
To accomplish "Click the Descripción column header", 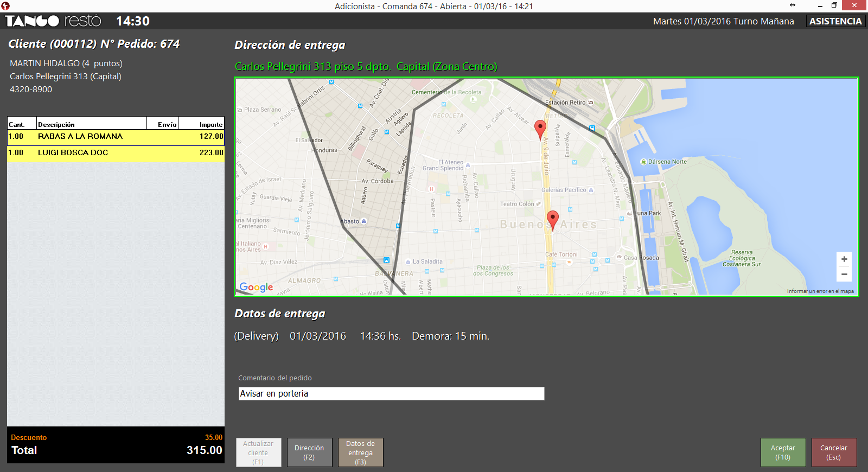I will (x=91, y=124).
